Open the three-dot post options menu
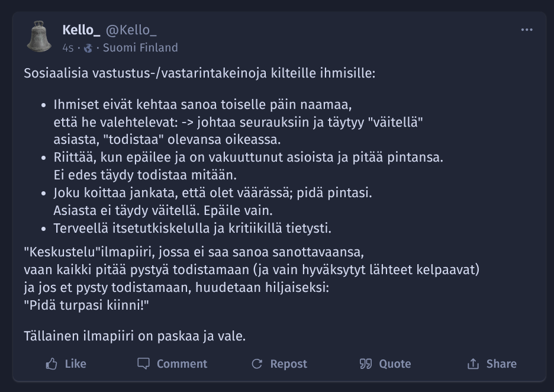 click(527, 30)
